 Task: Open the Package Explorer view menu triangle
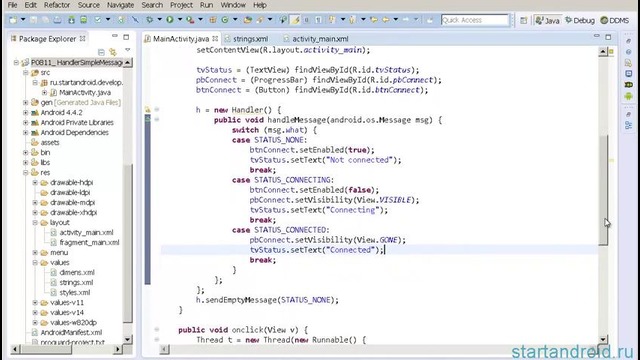[127, 51]
